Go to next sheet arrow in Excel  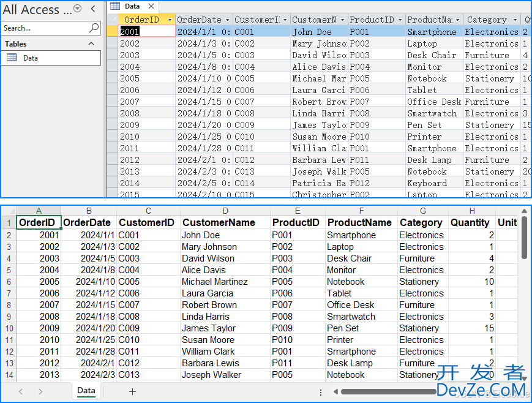point(40,391)
